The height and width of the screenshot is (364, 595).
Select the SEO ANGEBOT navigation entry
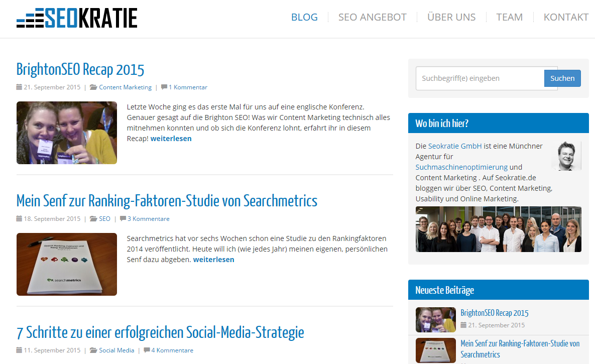pos(373,17)
